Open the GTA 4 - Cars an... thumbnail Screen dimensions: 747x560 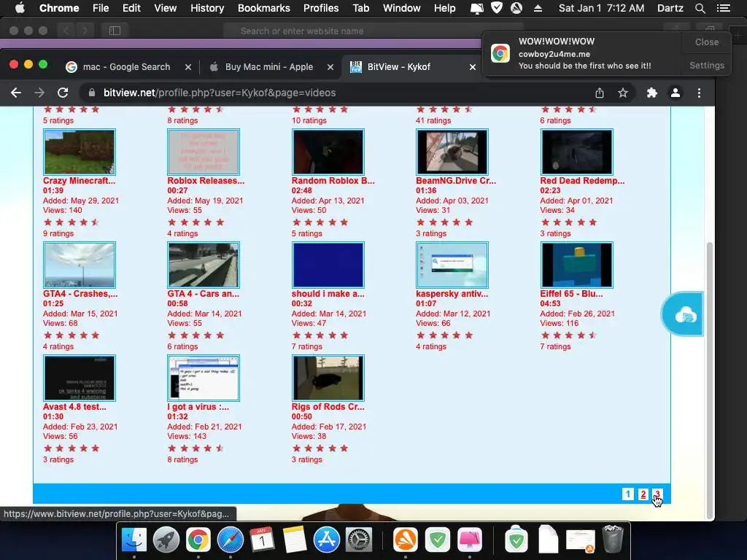point(204,265)
